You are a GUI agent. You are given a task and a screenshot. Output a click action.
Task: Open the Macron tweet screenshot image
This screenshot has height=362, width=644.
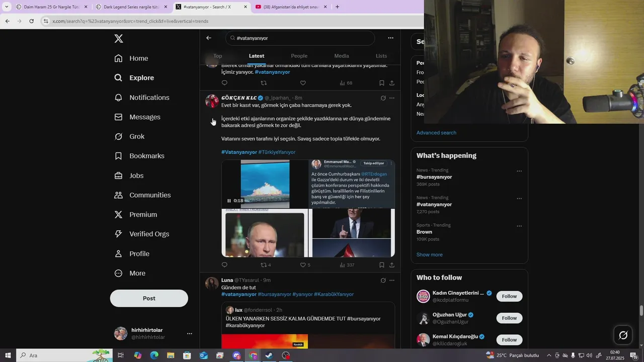tap(352, 184)
